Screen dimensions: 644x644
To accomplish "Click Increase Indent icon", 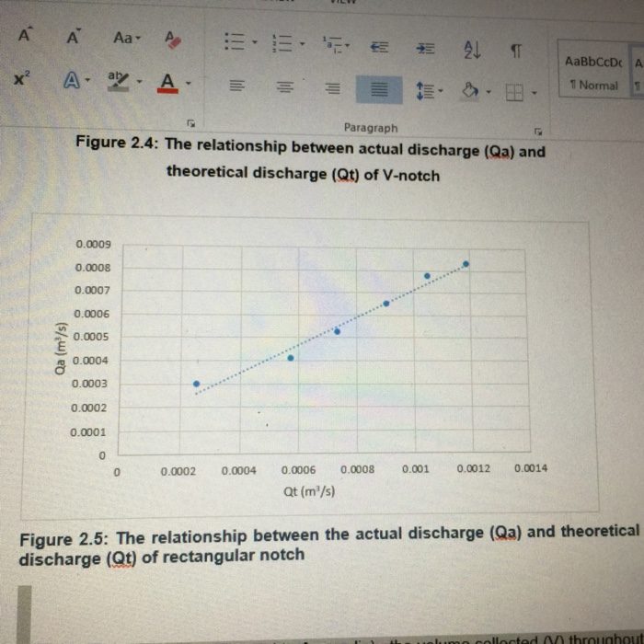I will (426, 49).
